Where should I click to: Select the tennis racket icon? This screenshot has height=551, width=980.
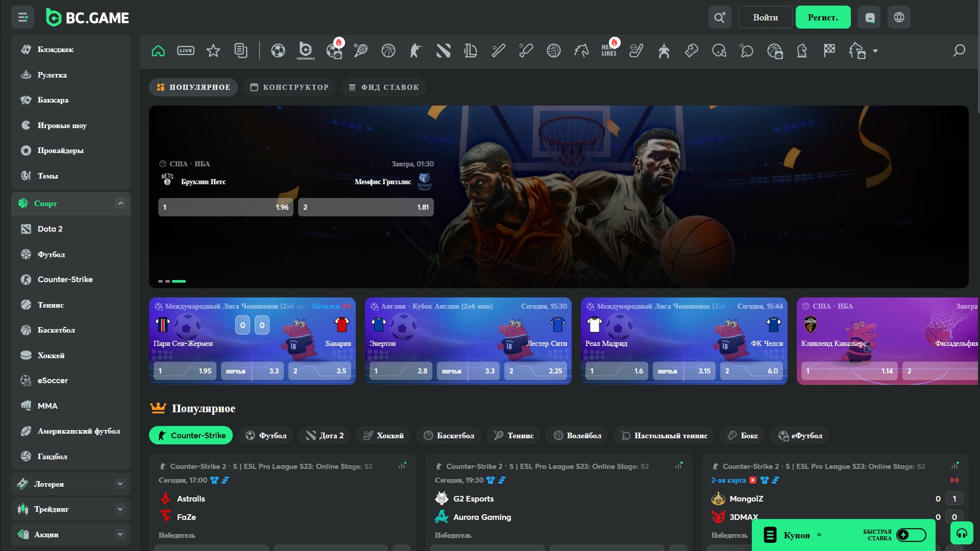click(x=361, y=51)
